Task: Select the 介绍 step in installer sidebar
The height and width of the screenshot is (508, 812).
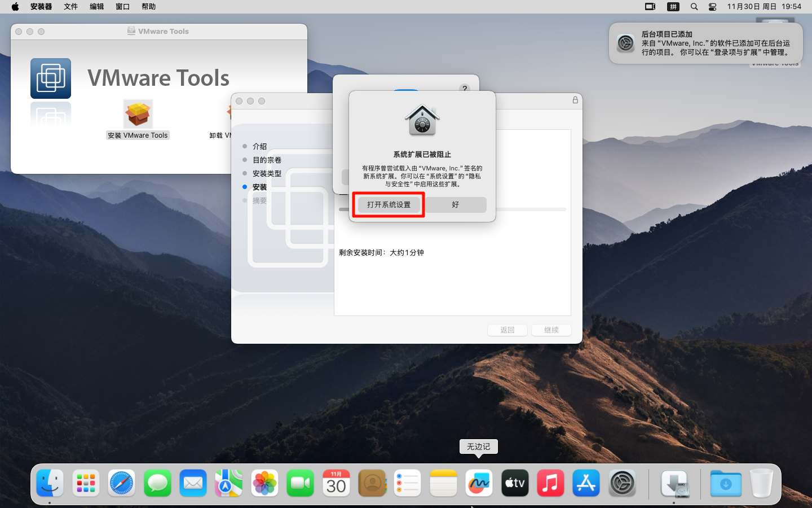Action: coord(259,146)
